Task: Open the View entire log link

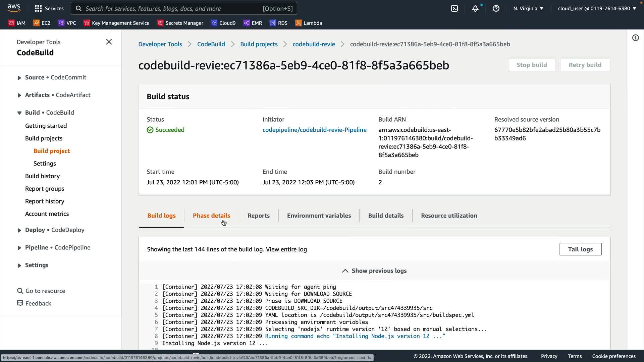Action: click(x=286, y=249)
